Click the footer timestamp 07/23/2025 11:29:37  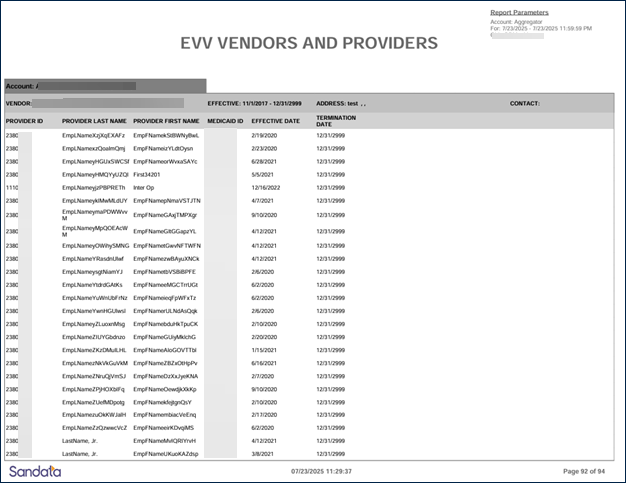tap(321, 470)
